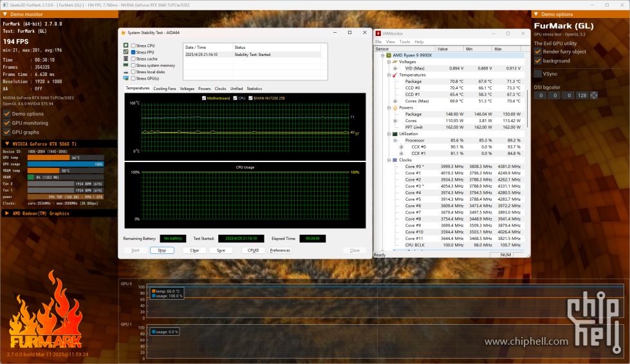The width and height of the screenshot is (630, 364).
Task: Toggle Motherboard graph checkbox
Action: (x=204, y=98)
